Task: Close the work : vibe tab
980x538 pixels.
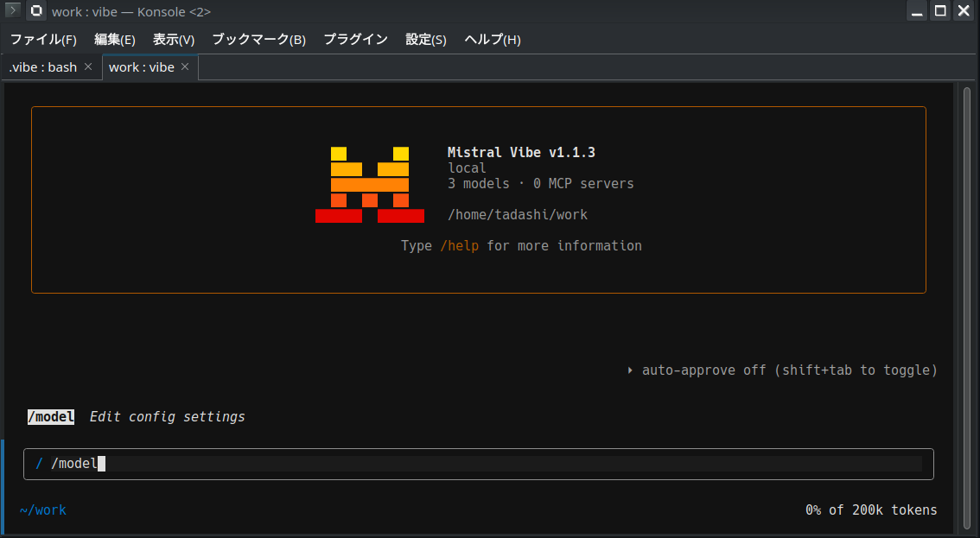Action: 185,66
